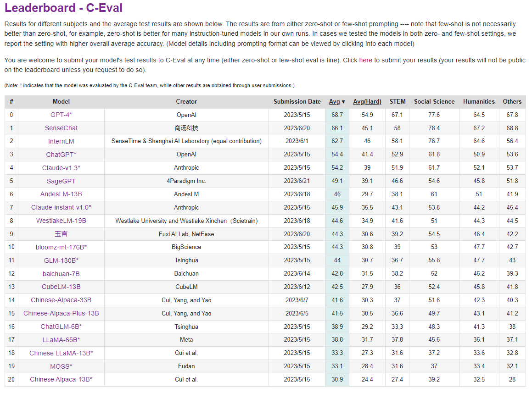The height and width of the screenshot is (393, 532).
Task: Select the Claude-v1.3* model link
Action: coord(61,168)
